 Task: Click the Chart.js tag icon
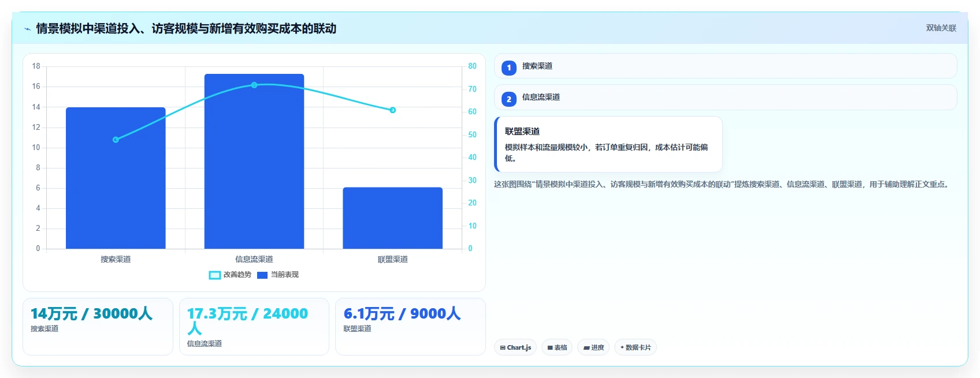tap(503, 347)
